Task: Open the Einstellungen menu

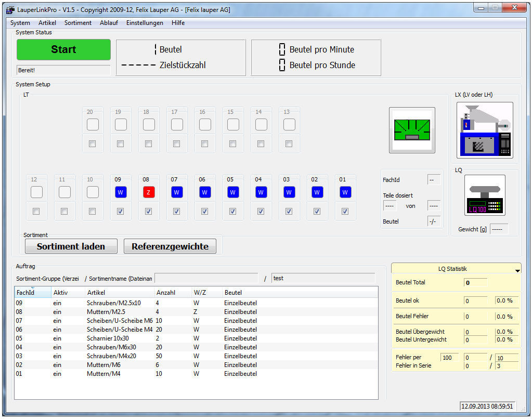Action: point(145,23)
